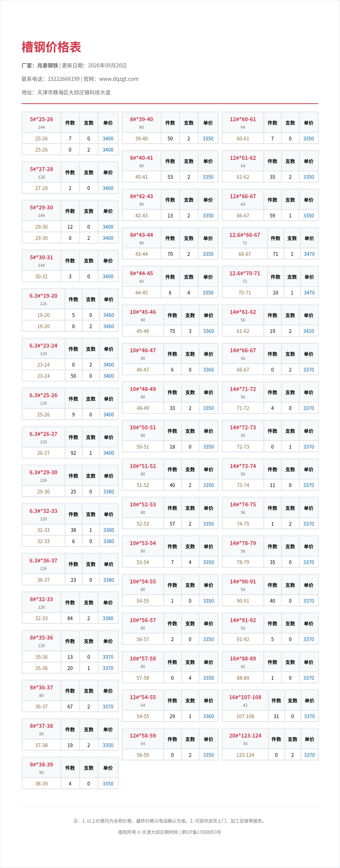This screenshot has width=340, height=868.
Task: Select the 16#*107-108 spec heading
Action: (x=245, y=697)
